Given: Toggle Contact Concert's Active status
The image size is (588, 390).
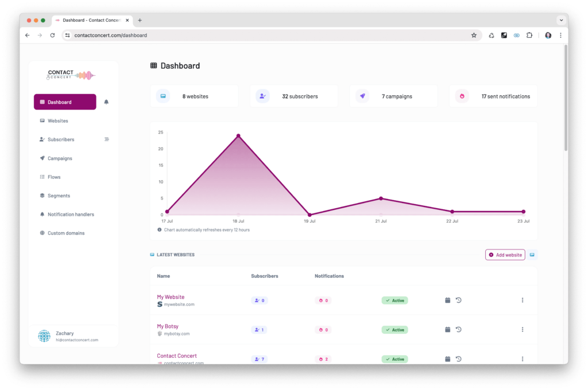Looking at the screenshot, I should click(x=394, y=358).
